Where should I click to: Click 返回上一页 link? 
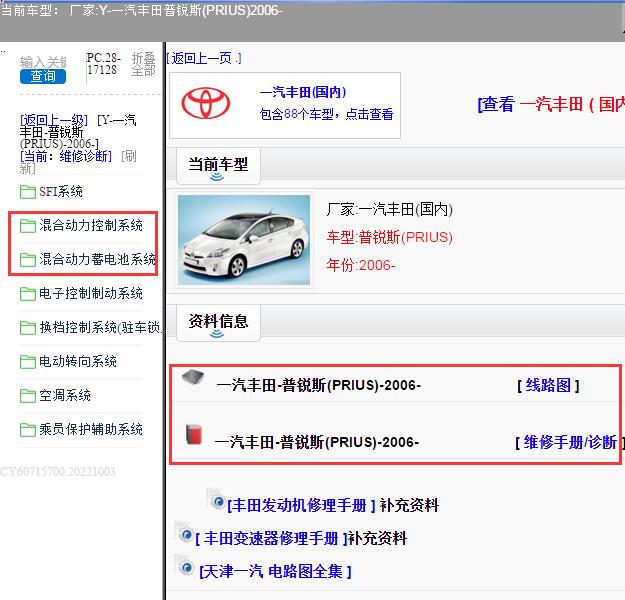pos(204,59)
